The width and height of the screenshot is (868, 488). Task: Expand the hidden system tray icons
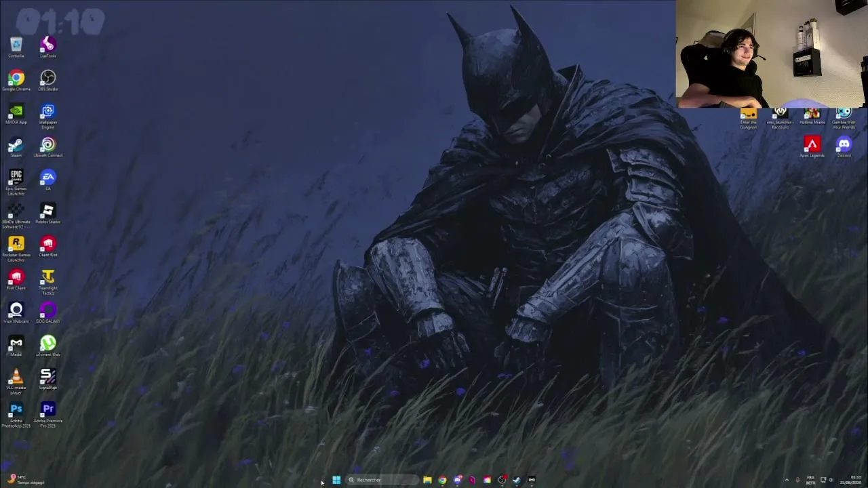787,480
